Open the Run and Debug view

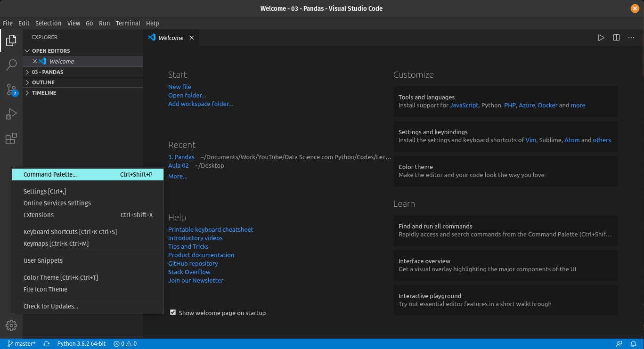[10, 114]
